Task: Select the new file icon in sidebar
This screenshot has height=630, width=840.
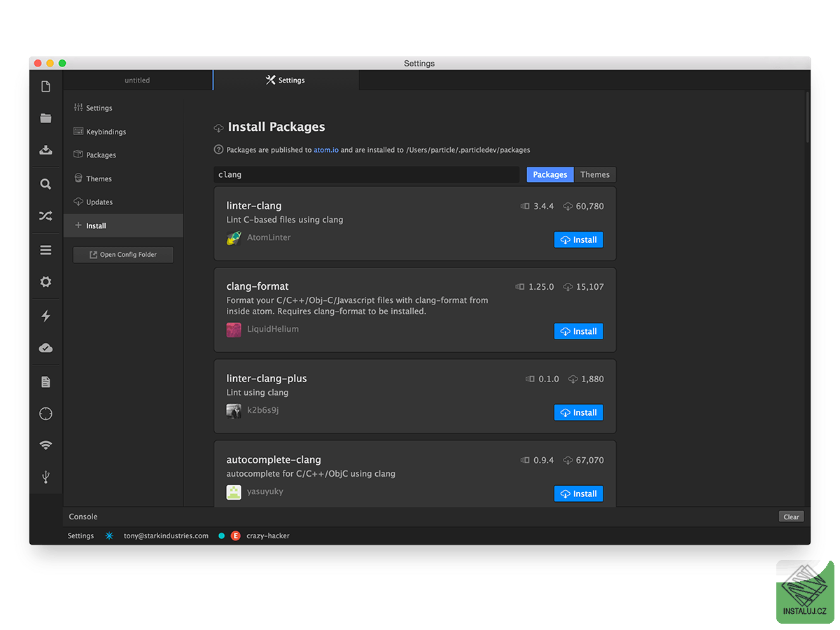Action: click(45, 85)
